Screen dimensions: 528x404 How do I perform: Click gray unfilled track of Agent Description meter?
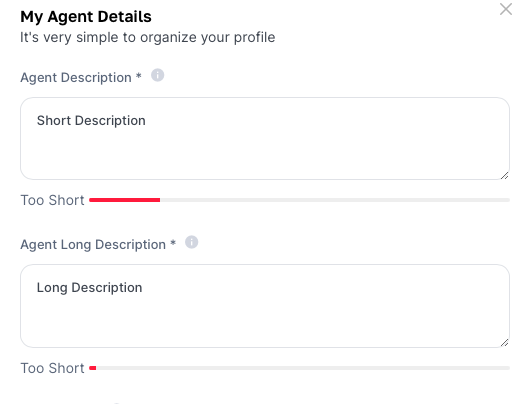tap(335, 200)
